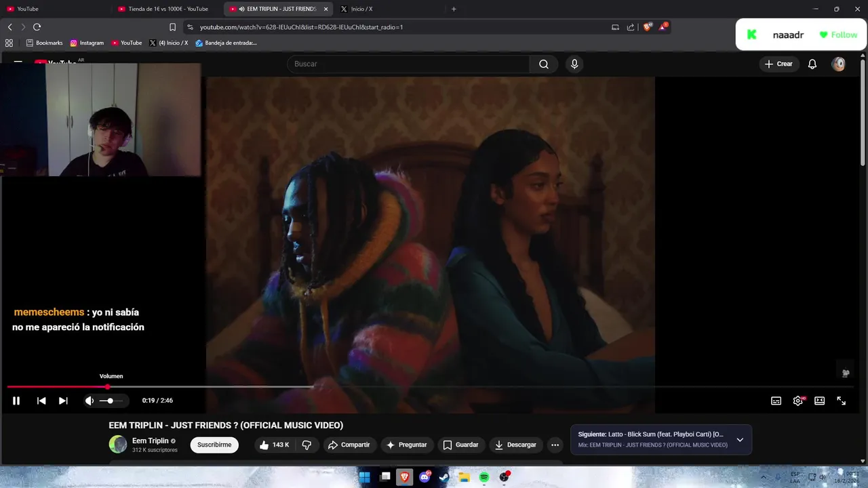The width and height of the screenshot is (868, 488).
Task: Open the Eem Triplin channel avatar
Action: click(x=118, y=445)
